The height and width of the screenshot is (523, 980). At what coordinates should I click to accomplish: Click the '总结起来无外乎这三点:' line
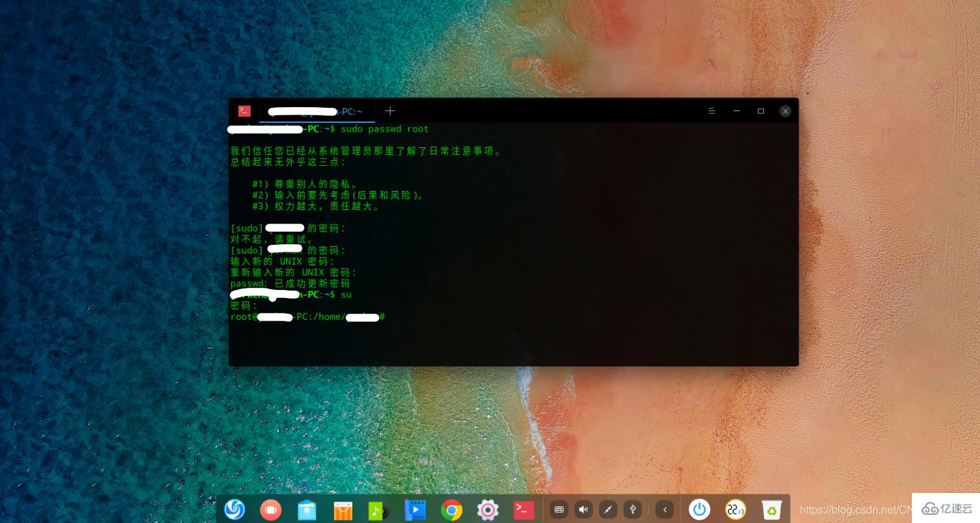point(288,162)
